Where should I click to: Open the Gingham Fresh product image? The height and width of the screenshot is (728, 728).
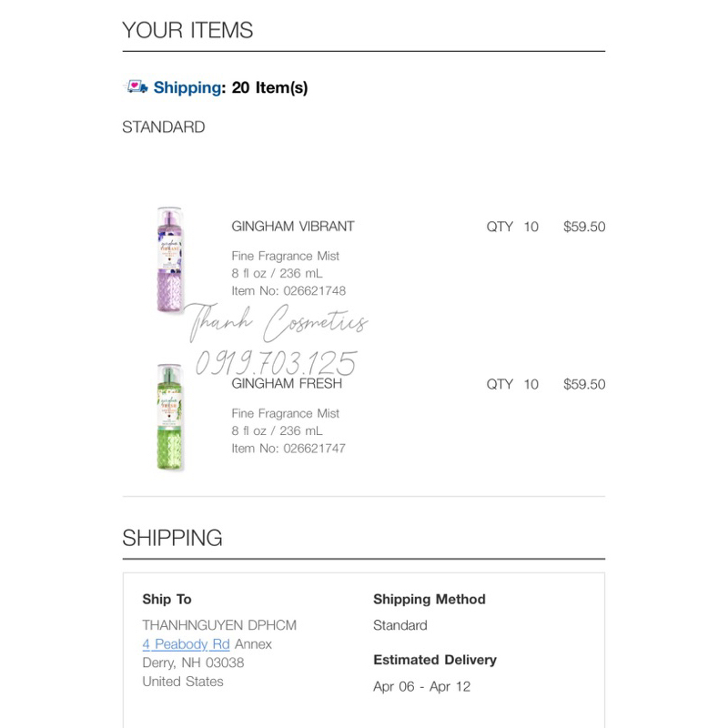pyautogui.click(x=169, y=417)
